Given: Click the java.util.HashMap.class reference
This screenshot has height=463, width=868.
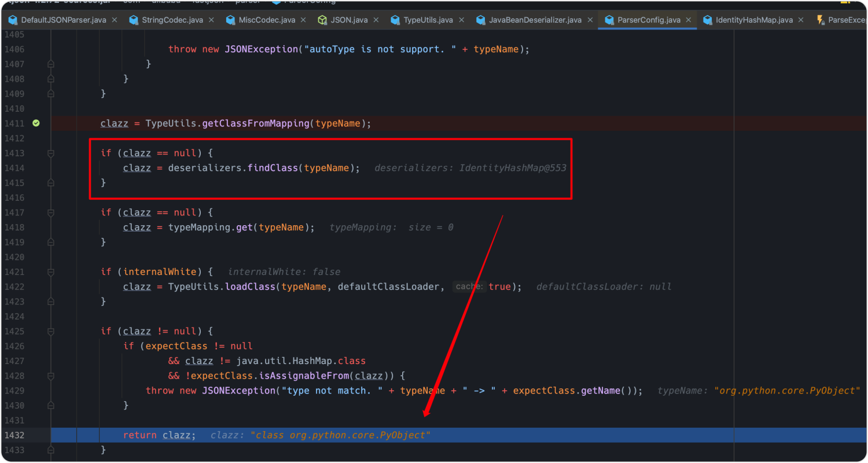Looking at the screenshot, I should pos(301,361).
